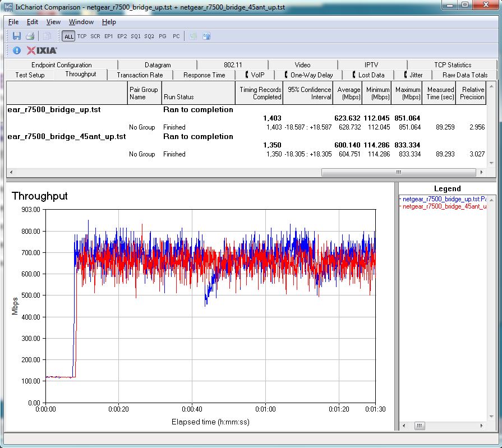
Task: Click the legend up scroll arrow
Action: tap(491, 200)
